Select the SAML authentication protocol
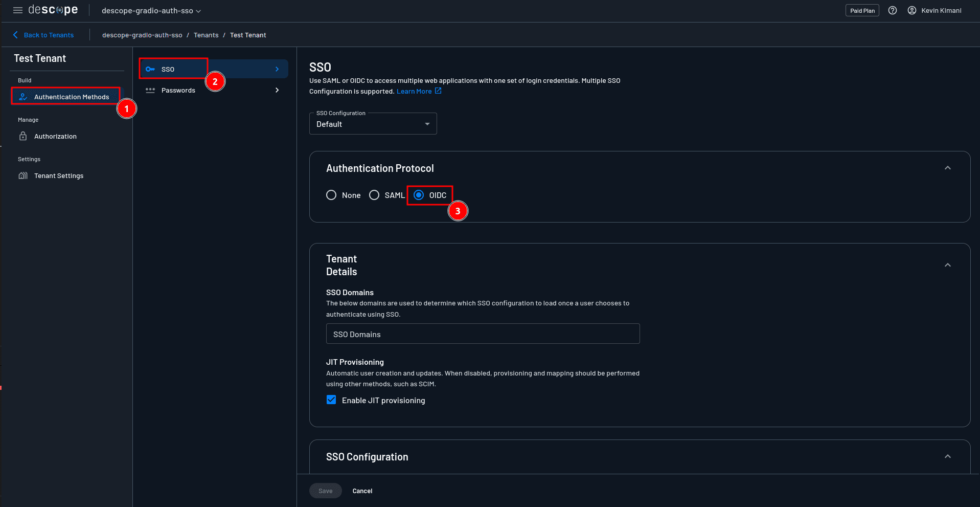The width and height of the screenshot is (980, 507). pos(375,195)
